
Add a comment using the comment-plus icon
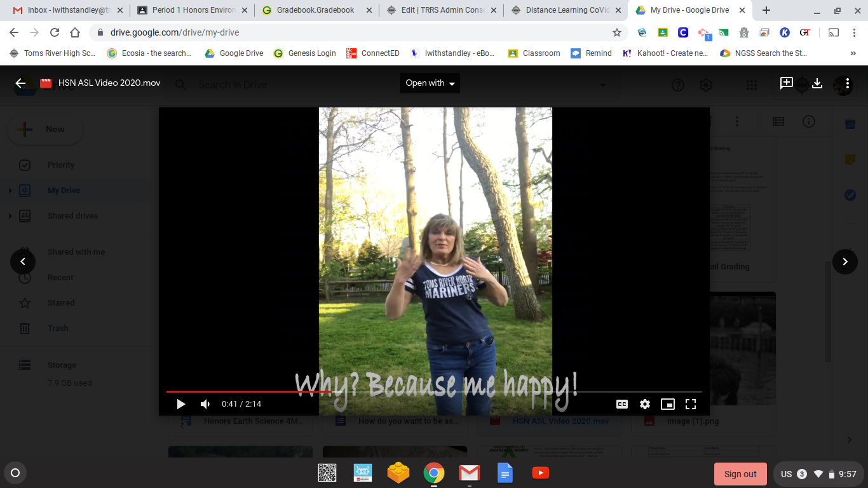coord(787,83)
